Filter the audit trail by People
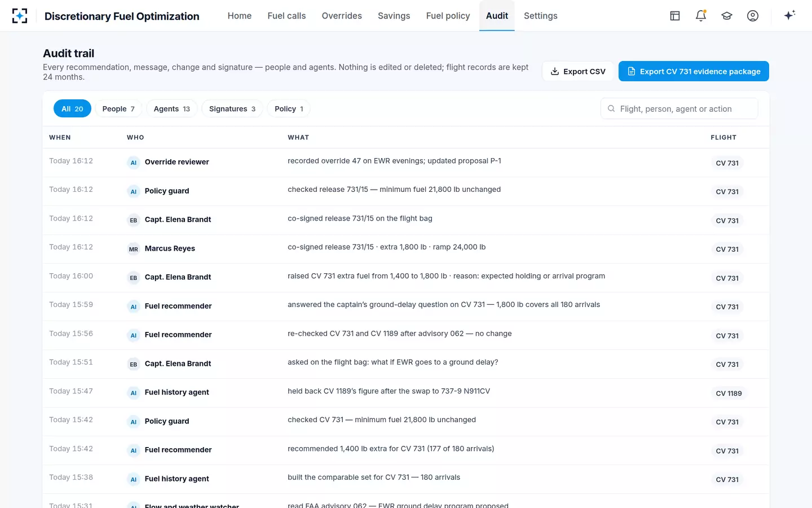Image resolution: width=812 pixels, height=508 pixels. [118, 108]
